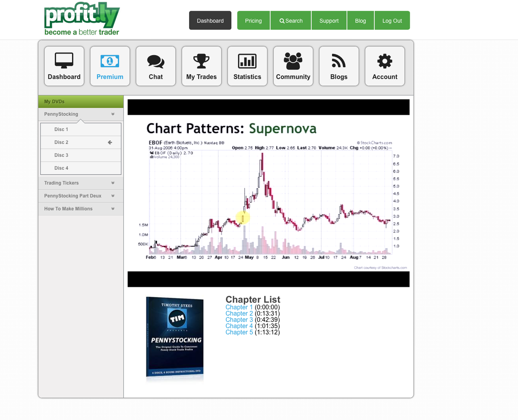518x420 pixels.
Task: Jump to Chapter 2 link
Action: tap(239, 313)
